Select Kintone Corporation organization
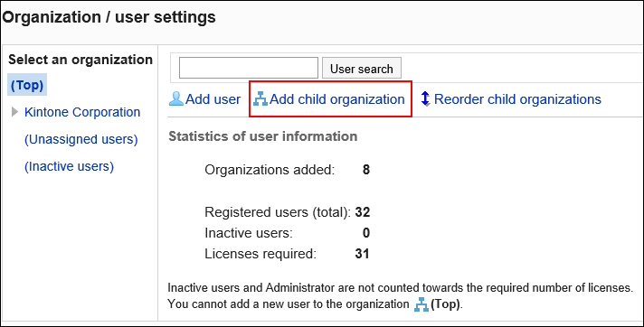 82,112
